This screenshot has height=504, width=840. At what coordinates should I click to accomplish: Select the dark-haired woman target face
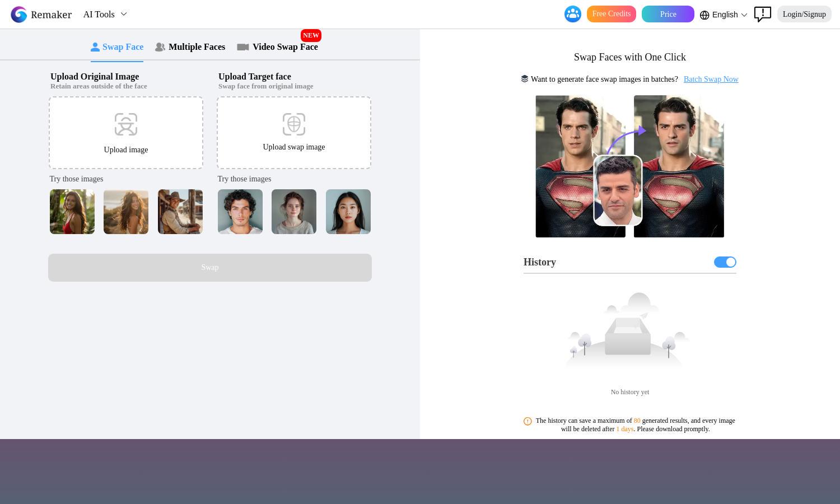point(348,212)
